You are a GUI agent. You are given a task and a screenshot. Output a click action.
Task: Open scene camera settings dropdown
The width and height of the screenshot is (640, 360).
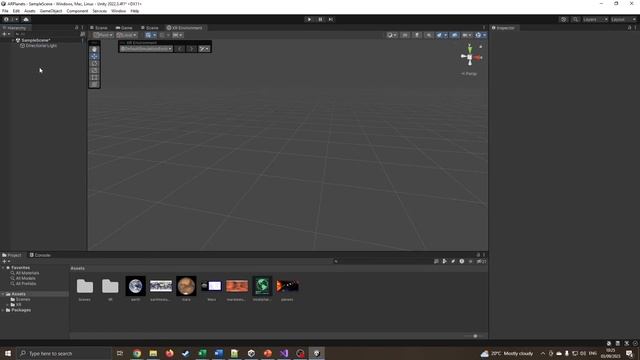pos(467,35)
